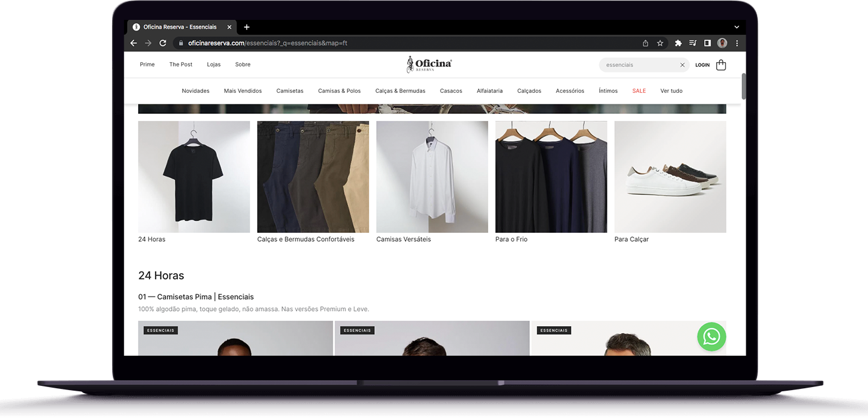Clear the search field with X icon
Viewport: 868px width, 419px height.
click(682, 65)
